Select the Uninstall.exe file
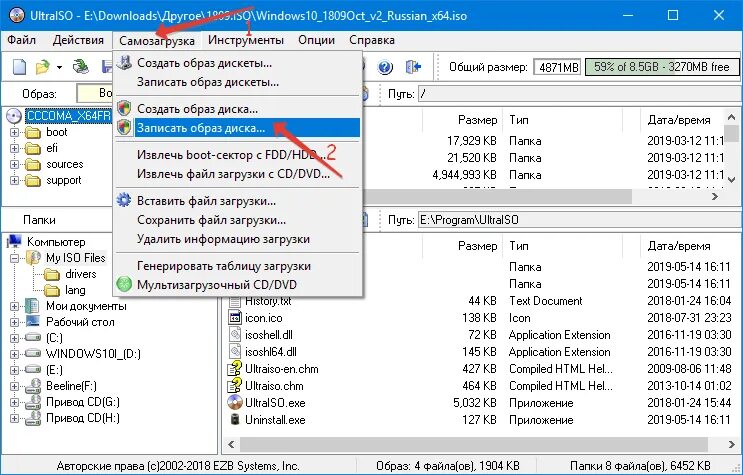This screenshot has height=475, width=743. pos(275,420)
